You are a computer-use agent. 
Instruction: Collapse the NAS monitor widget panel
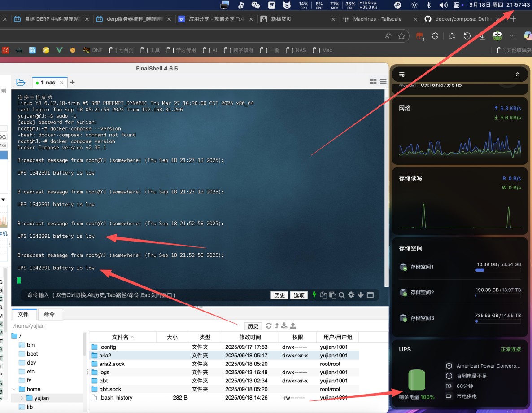click(x=517, y=75)
